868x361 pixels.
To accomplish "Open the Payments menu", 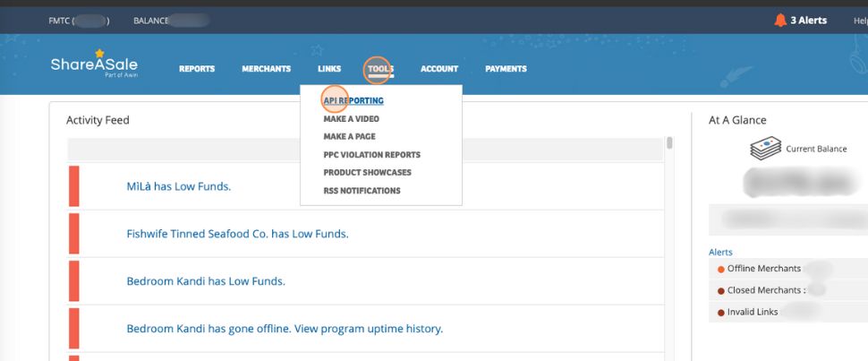I will pos(506,69).
